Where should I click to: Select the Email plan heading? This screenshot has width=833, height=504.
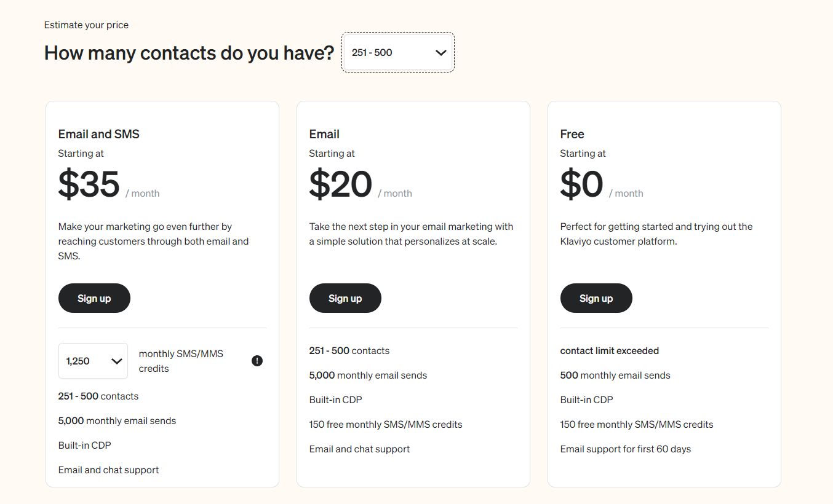pyautogui.click(x=324, y=134)
